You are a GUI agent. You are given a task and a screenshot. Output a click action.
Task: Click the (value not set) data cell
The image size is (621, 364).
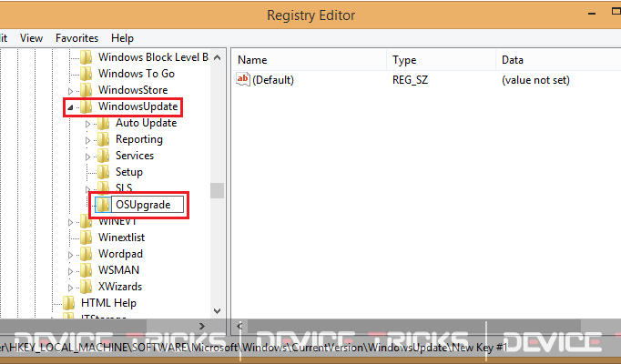point(535,80)
